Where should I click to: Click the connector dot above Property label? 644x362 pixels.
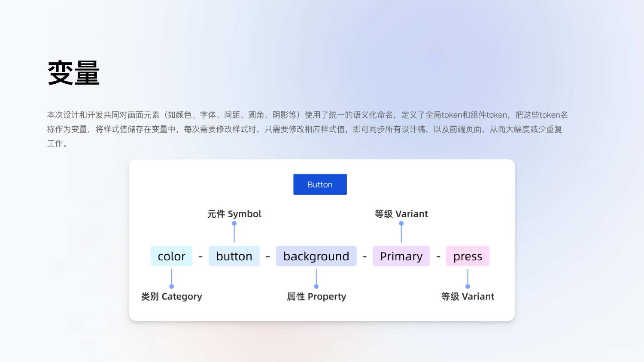tap(316, 286)
